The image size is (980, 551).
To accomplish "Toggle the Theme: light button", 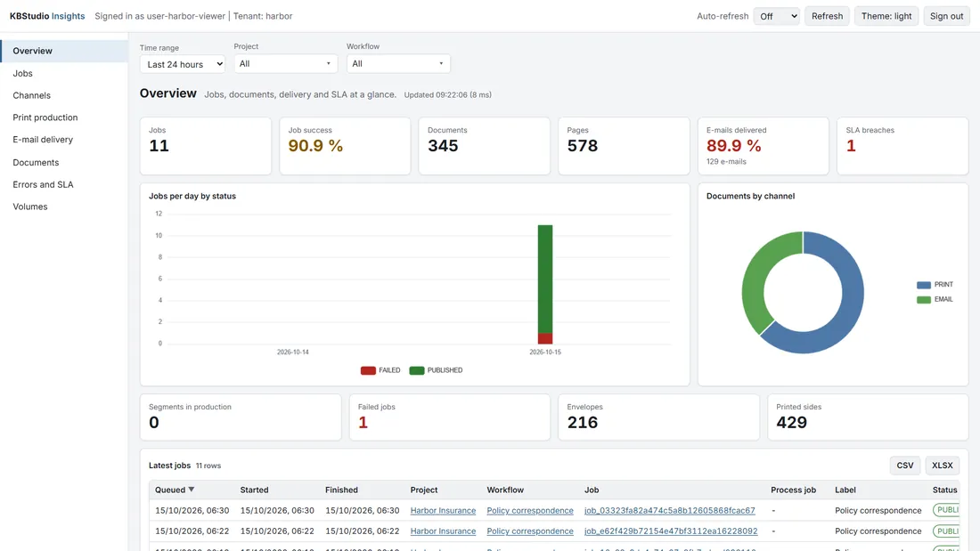I will point(886,16).
